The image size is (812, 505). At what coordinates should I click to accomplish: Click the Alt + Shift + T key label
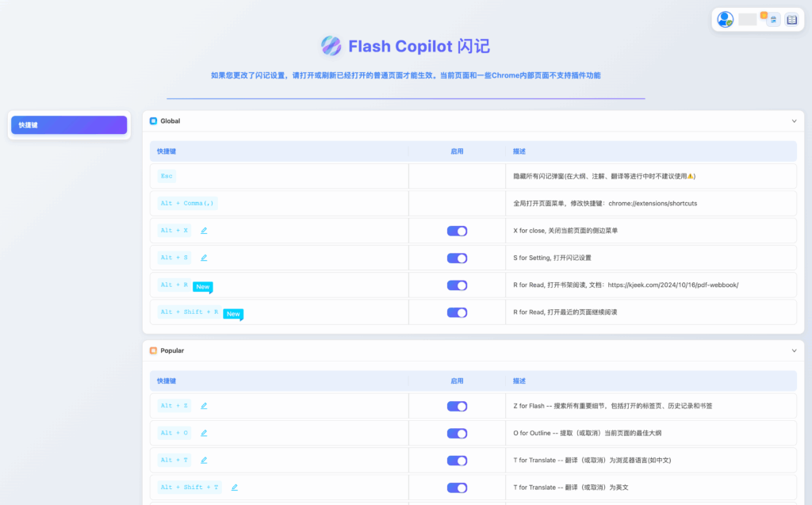click(189, 487)
